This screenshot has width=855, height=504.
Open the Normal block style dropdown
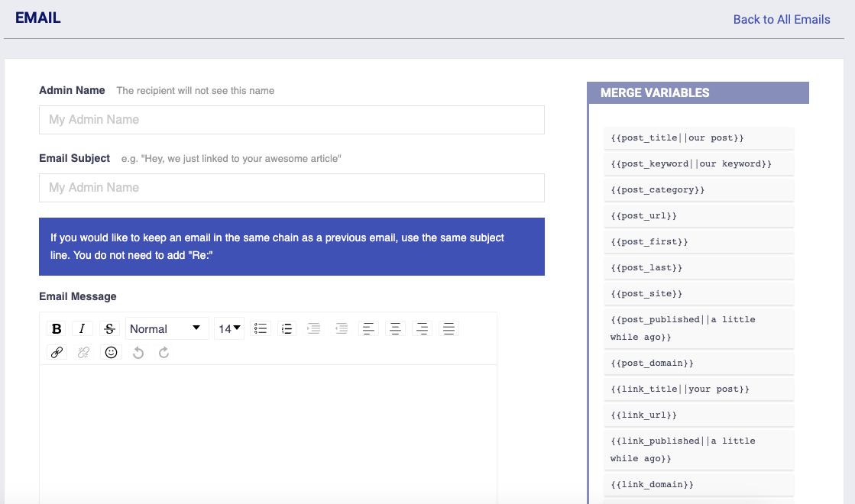click(167, 328)
